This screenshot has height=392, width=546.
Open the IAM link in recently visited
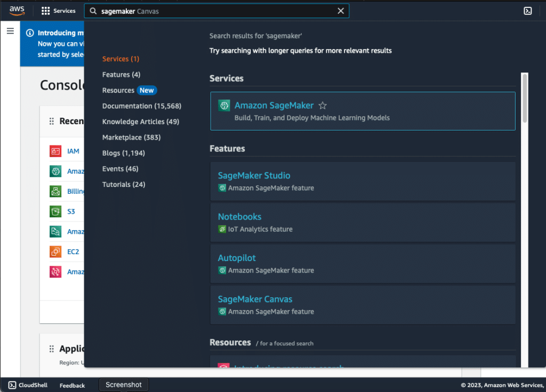tap(73, 151)
